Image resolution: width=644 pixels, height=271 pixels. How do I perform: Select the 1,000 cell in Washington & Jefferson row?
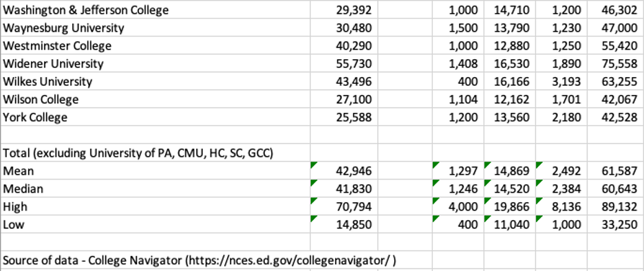point(458,10)
